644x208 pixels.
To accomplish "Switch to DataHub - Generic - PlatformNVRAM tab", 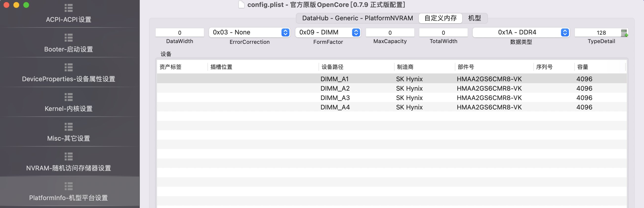I will coord(358,18).
